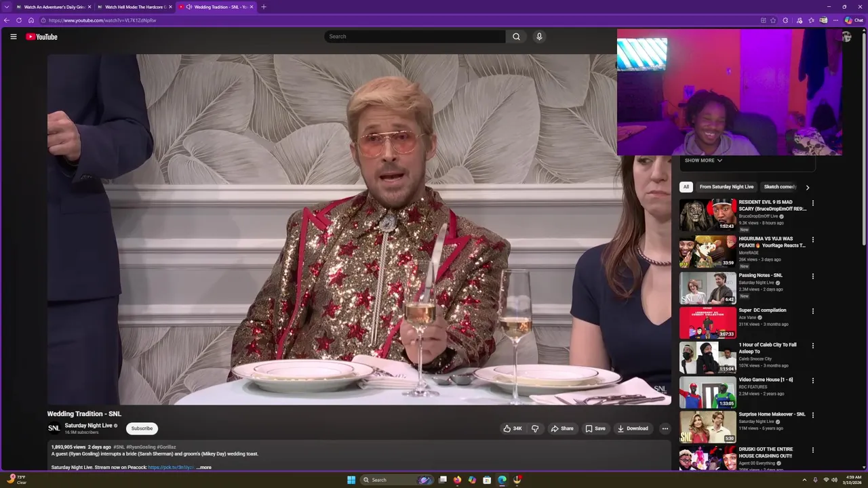Select the All filter chip

(686, 187)
